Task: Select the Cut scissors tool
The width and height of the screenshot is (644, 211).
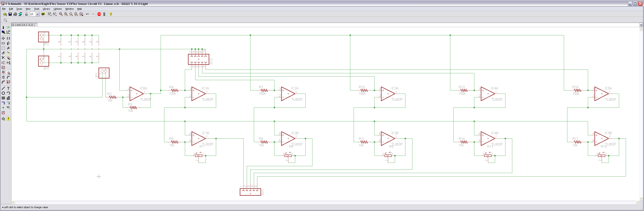Action: pos(3,53)
